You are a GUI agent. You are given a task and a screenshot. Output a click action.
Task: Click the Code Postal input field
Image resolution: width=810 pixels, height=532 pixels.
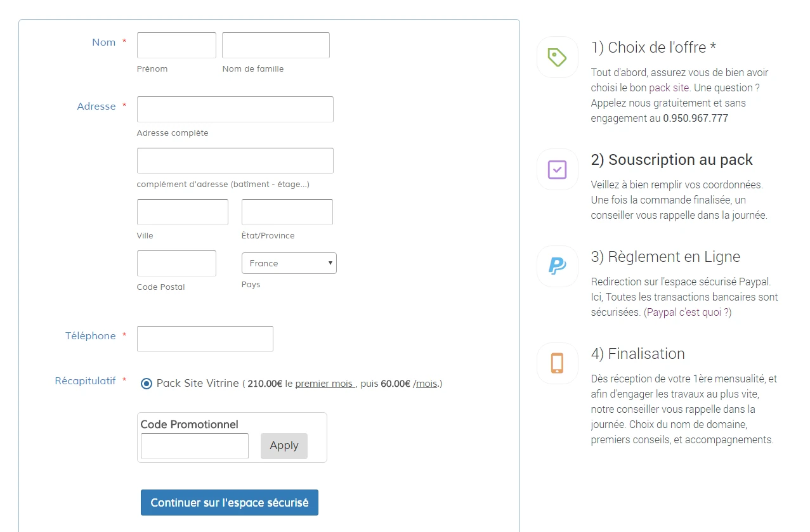coord(176,263)
